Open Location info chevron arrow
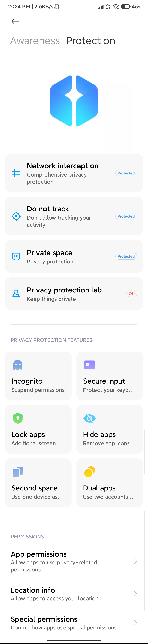This screenshot has height=644, width=148. tap(135, 594)
